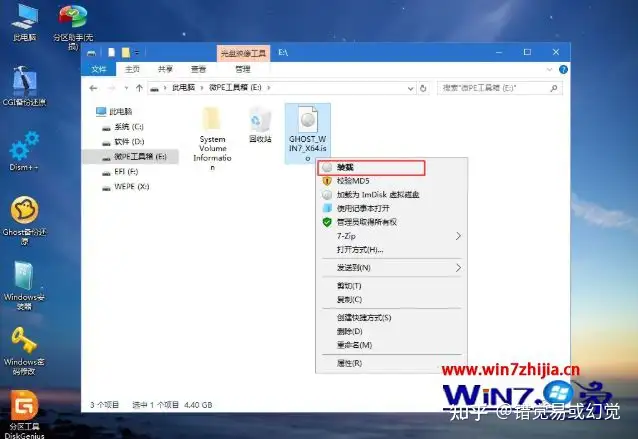Click the new folder quick access icon
638x439 pixels.
click(x=126, y=52)
